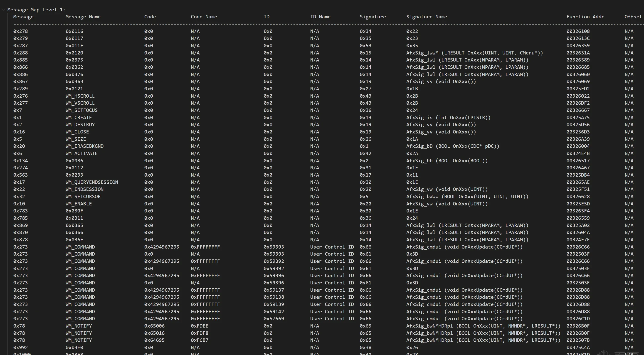This screenshot has height=355, width=644.
Task: Click function address 00326628
Action: (x=578, y=197)
